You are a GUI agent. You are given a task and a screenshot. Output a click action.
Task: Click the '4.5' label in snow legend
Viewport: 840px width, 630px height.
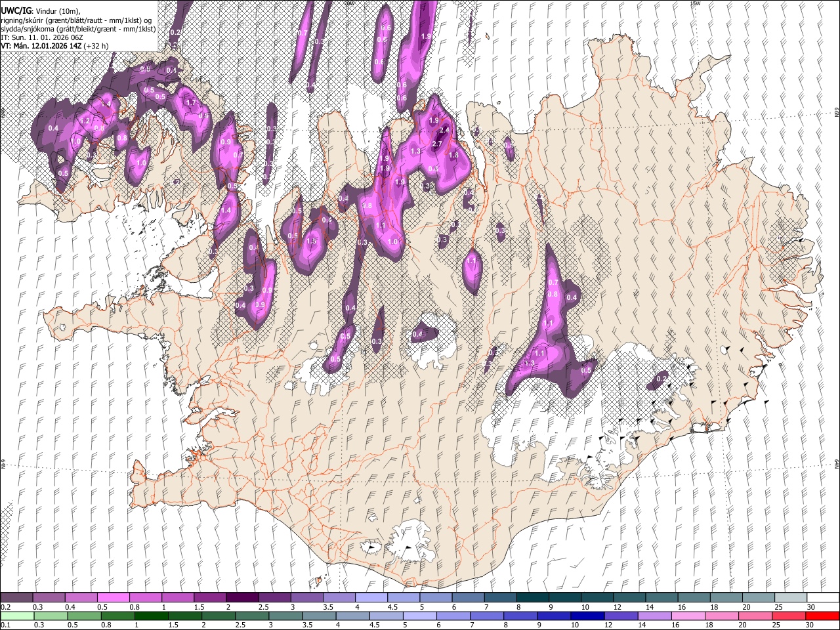click(392, 607)
